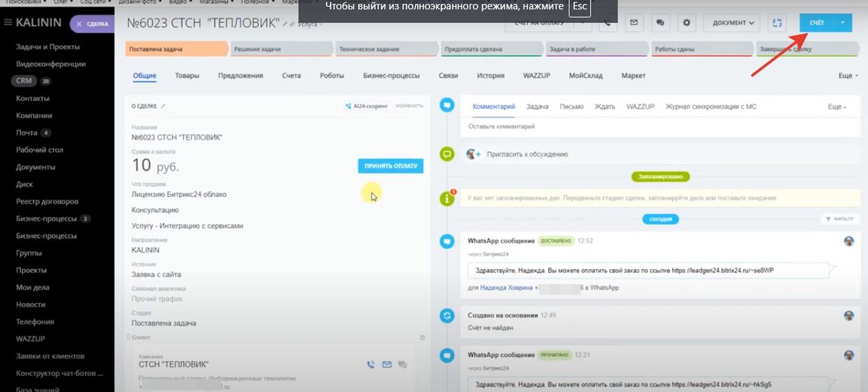Select the Задача timeline tab
Viewport: 868px width, 392px height.
click(537, 106)
